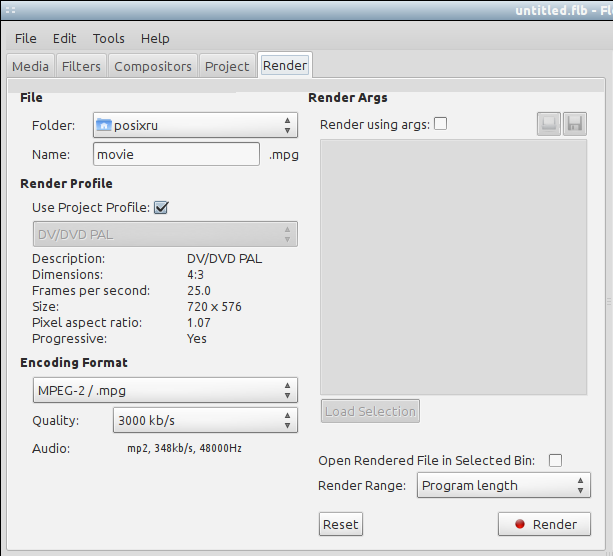
Task: Click the 4:3 dimensions value
Action: (195, 274)
